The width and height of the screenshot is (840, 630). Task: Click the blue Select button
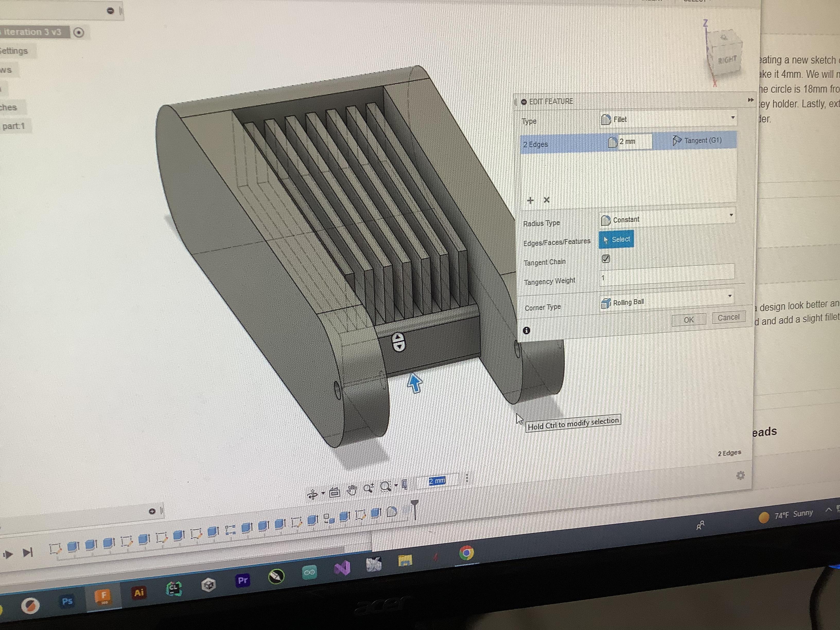pos(616,239)
